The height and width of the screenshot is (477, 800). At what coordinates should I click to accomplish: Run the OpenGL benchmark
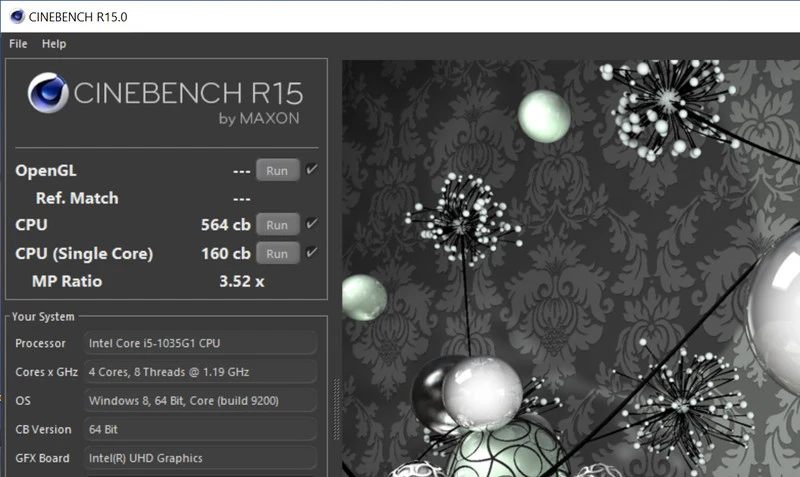point(278,170)
